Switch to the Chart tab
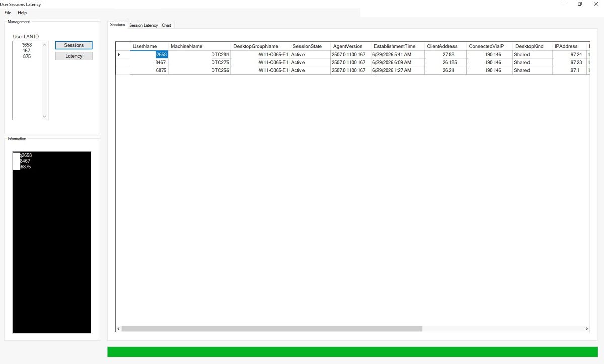 pyautogui.click(x=166, y=25)
